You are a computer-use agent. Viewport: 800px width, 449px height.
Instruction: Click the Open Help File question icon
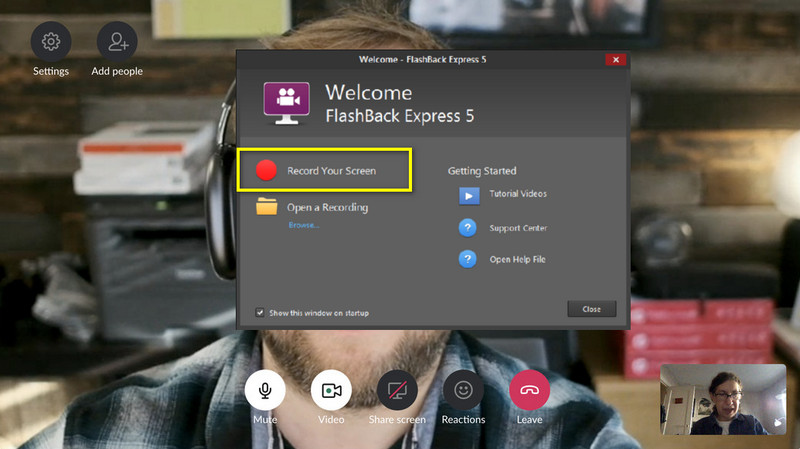467,259
